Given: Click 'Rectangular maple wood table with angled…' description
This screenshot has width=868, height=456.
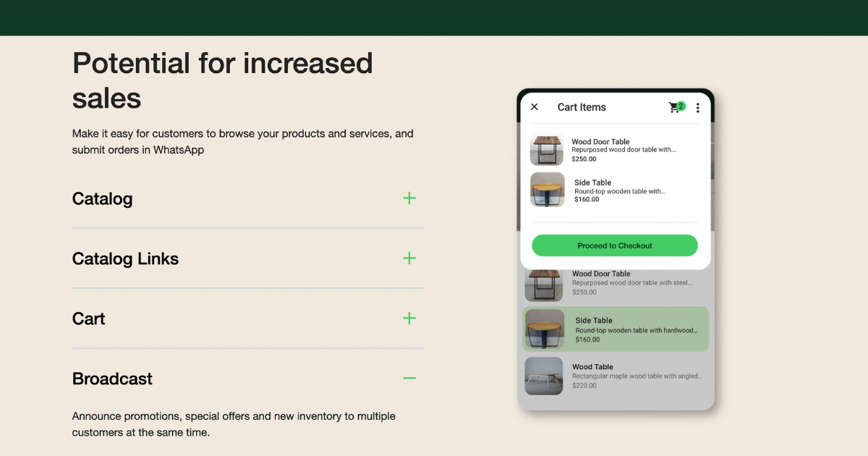Looking at the screenshot, I should point(637,376).
